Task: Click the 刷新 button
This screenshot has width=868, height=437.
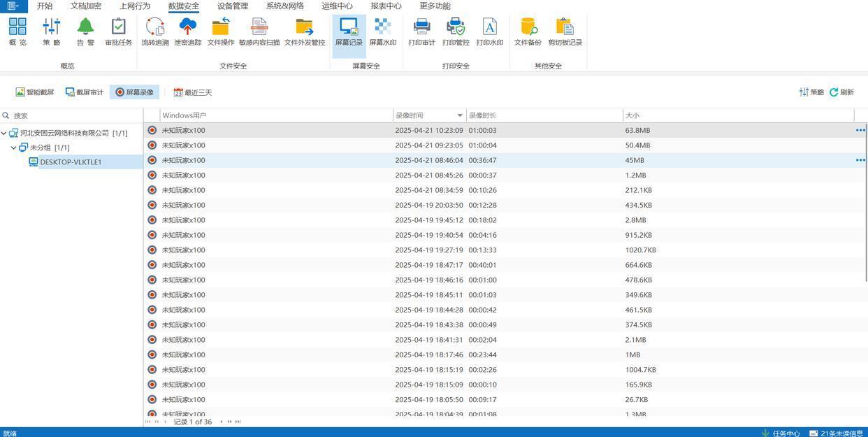Action: coord(841,92)
